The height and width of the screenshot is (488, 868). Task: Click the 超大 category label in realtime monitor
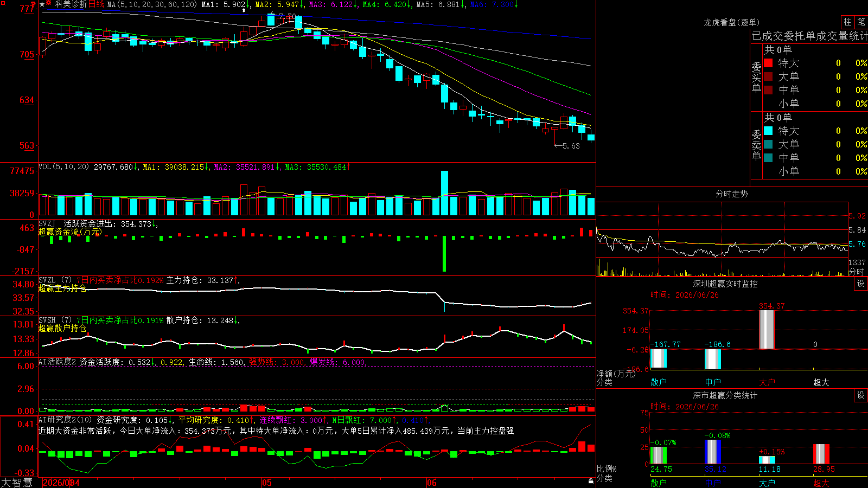click(x=821, y=382)
